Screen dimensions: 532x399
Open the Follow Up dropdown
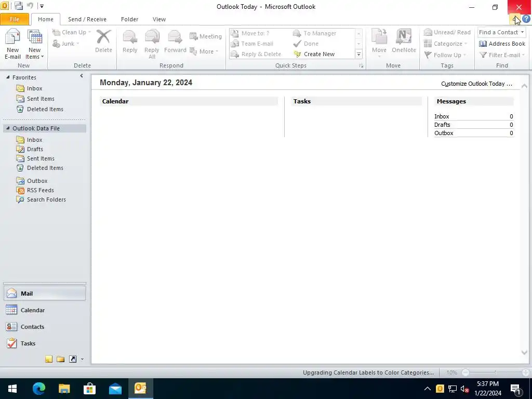[x=445, y=55]
